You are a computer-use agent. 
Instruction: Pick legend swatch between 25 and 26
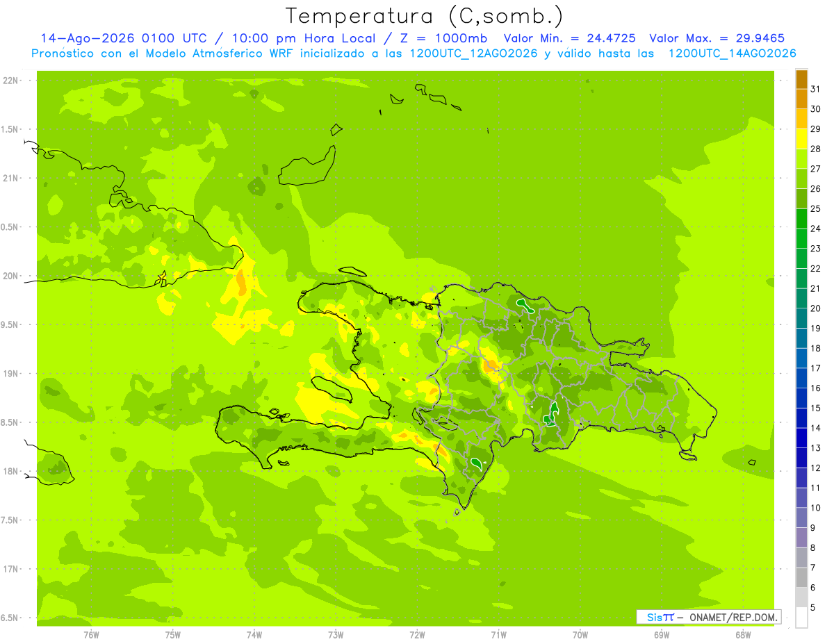click(801, 199)
